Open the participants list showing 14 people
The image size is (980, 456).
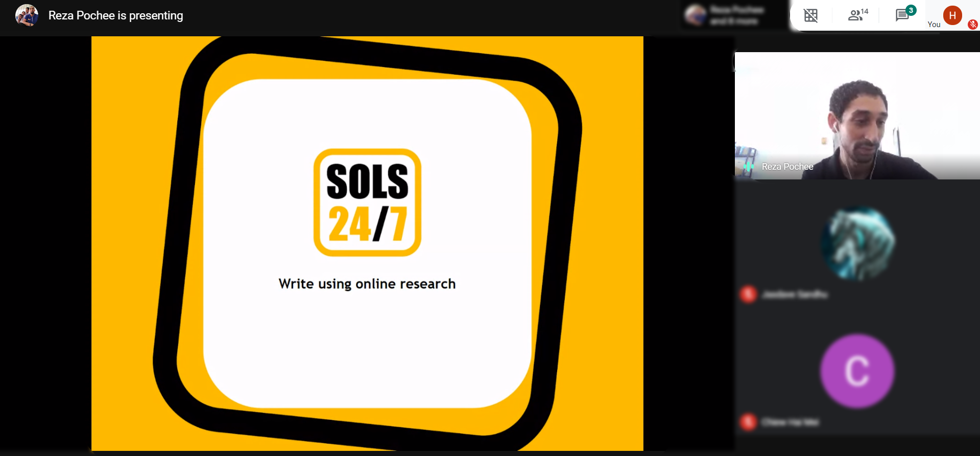tap(858, 15)
